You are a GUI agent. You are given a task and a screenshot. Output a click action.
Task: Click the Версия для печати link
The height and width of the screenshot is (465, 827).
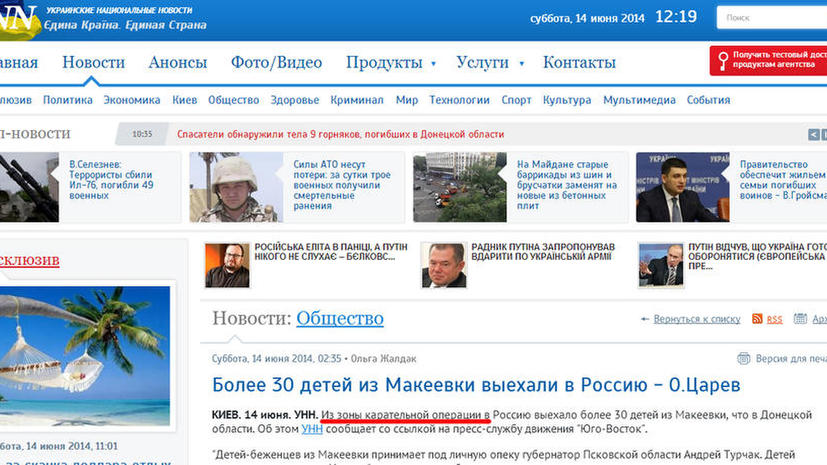(791, 359)
